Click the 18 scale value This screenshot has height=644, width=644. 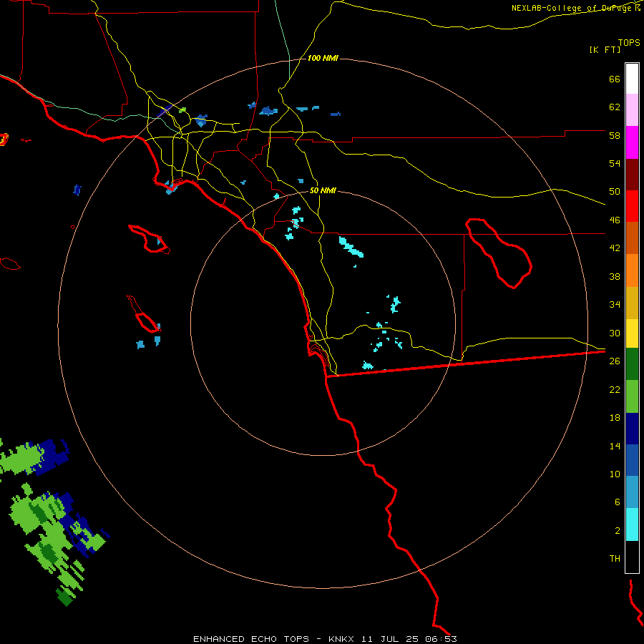pyautogui.click(x=615, y=418)
